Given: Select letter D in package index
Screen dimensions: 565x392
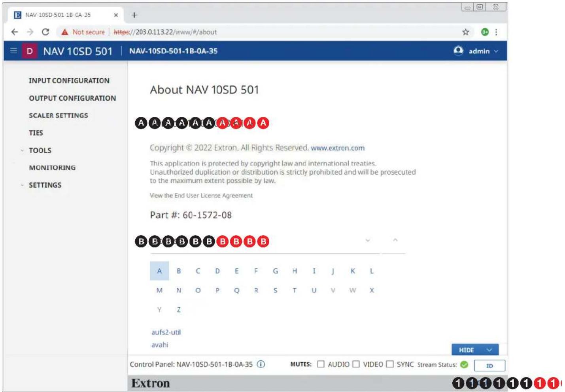Looking at the screenshot, I should 217,271.
